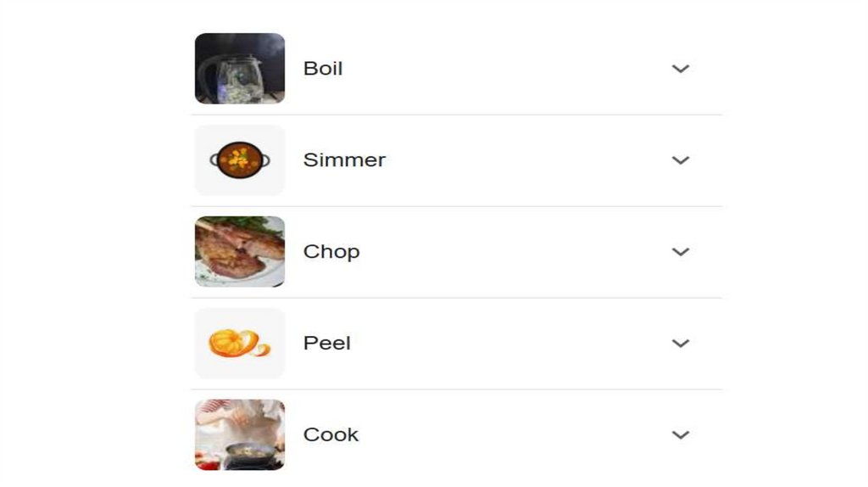This screenshot has height=487, width=868.
Task: Select the blank area of the Peel row
Action: [x=509, y=344]
